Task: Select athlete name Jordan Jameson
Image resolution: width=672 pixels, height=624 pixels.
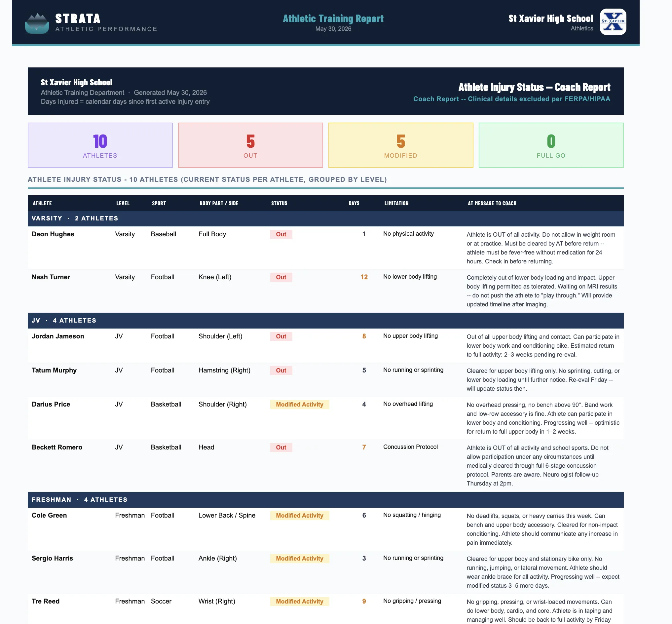Action: coord(58,336)
